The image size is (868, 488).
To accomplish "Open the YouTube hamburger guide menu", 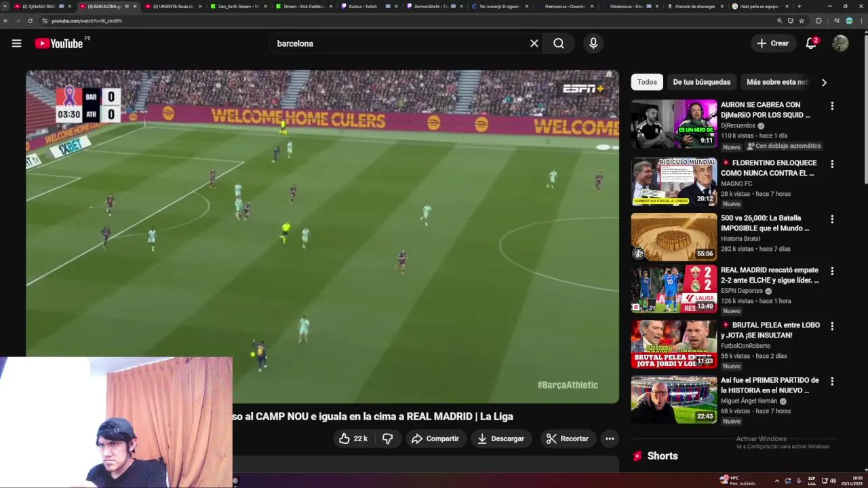I will click(x=16, y=43).
